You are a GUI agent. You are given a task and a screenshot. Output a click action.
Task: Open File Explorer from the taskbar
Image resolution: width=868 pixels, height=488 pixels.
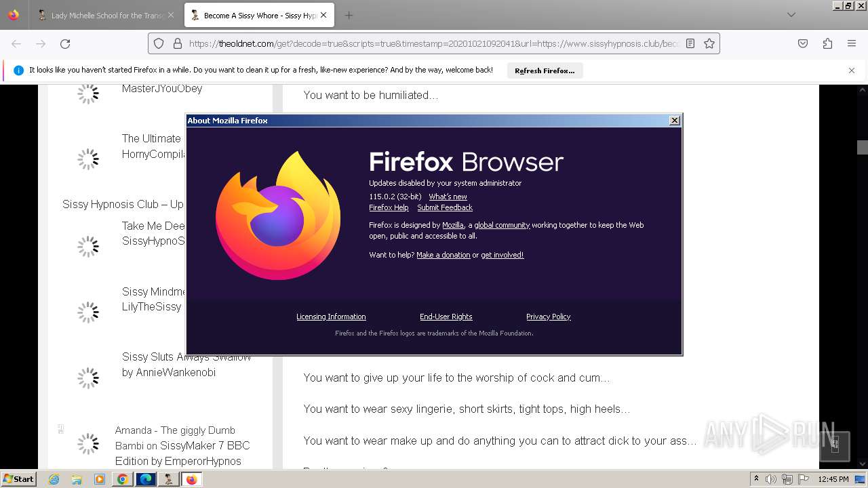(x=77, y=479)
